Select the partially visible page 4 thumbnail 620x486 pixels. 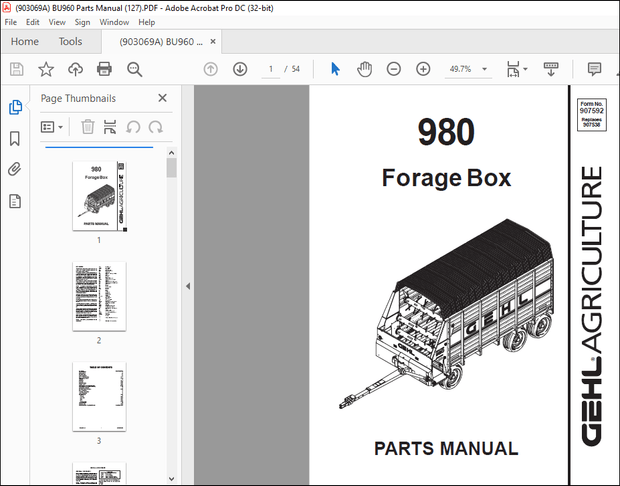pyautogui.click(x=99, y=473)
